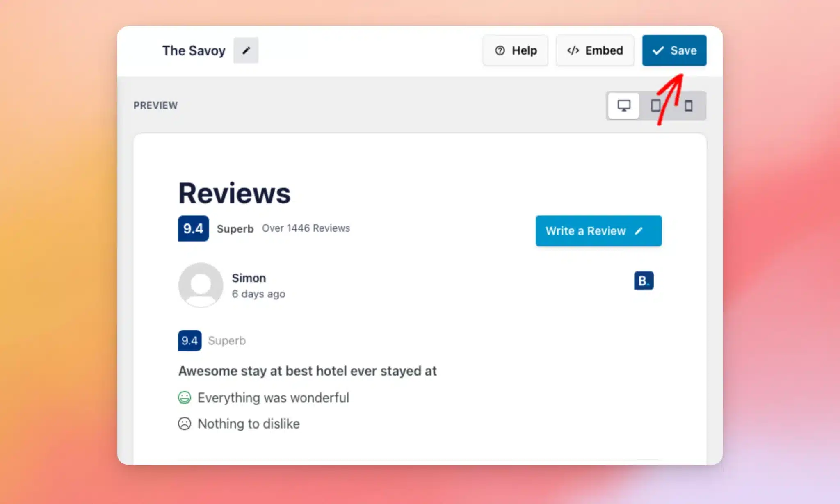Click "Nothing to dislike" text

click(x=249, y=424)
